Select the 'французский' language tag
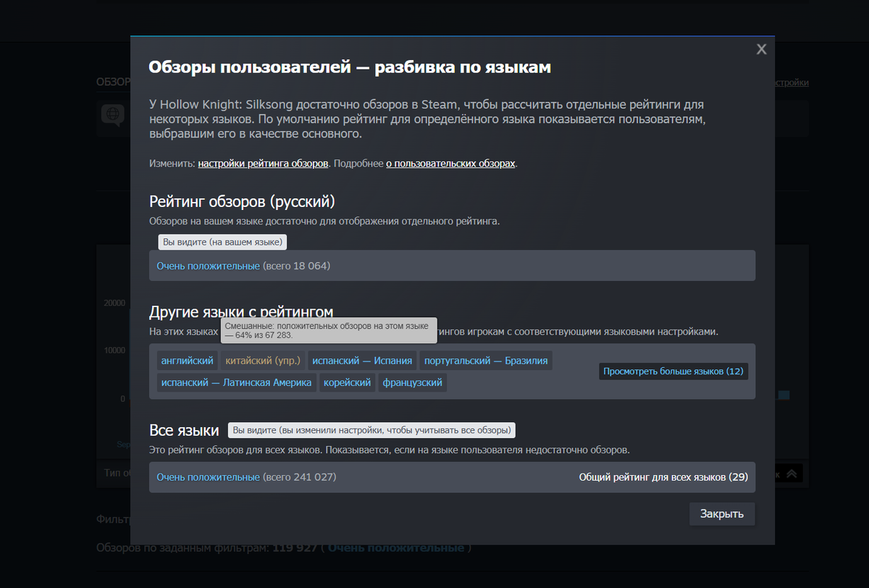This screenshot has height=588, width=869. (x=413, y=382)
